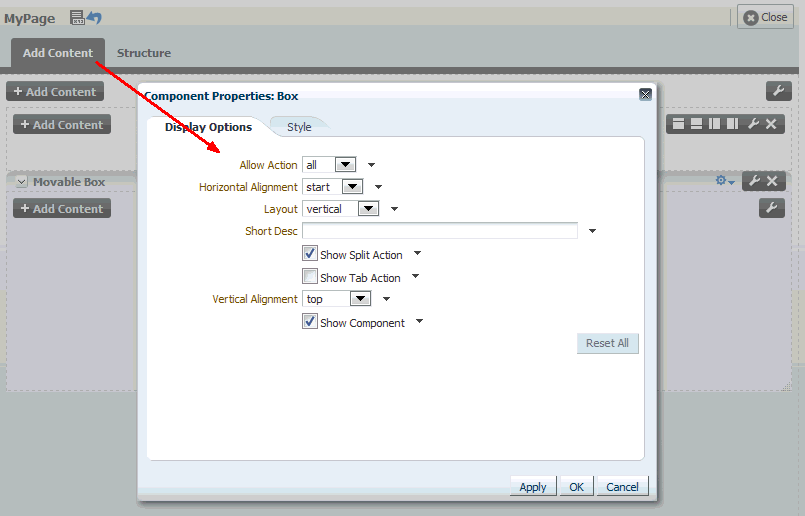Switch to the Style tab
This screenshot has width=805, height=516.
point(299,127)
